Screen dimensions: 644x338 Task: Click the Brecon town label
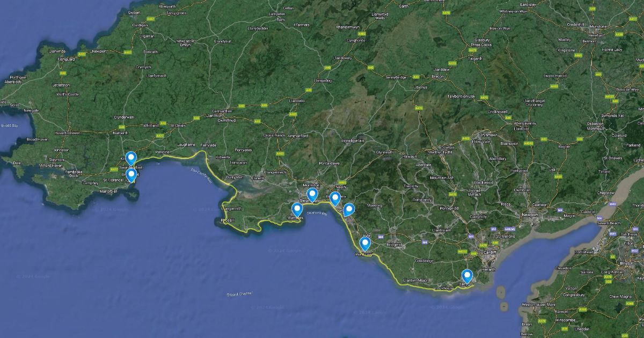[x=438, y=76]
